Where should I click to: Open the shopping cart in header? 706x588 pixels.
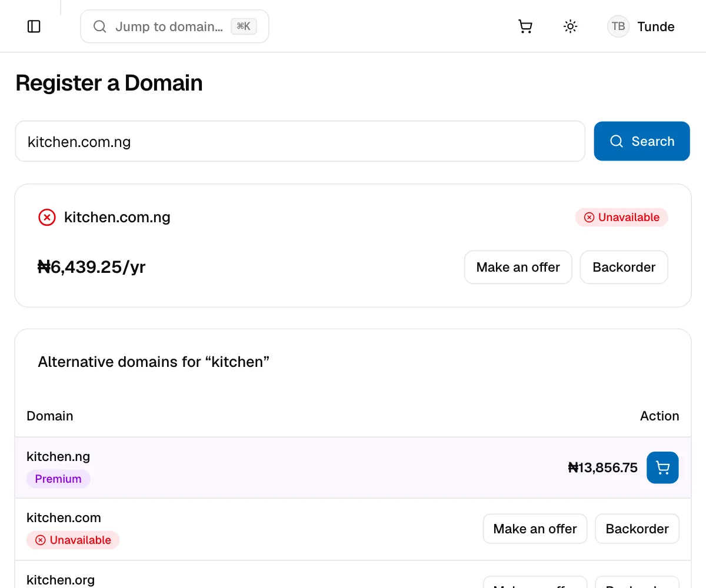point(525,26)
